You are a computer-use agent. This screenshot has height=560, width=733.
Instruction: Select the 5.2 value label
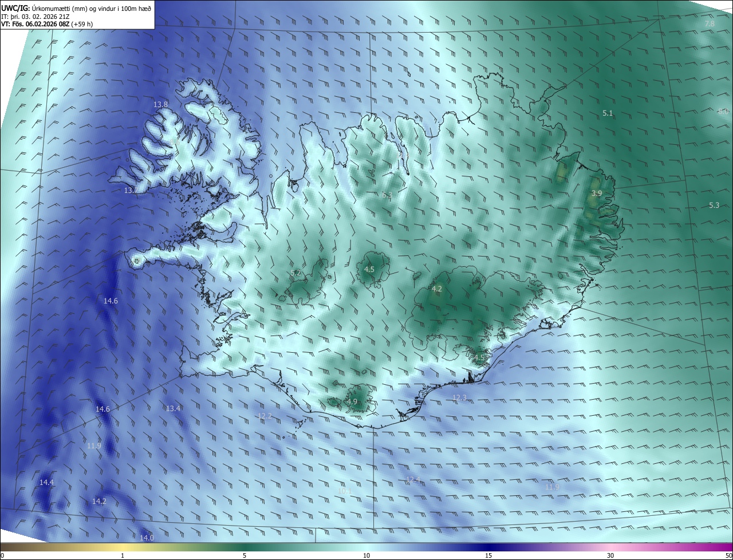click(296, 273)
